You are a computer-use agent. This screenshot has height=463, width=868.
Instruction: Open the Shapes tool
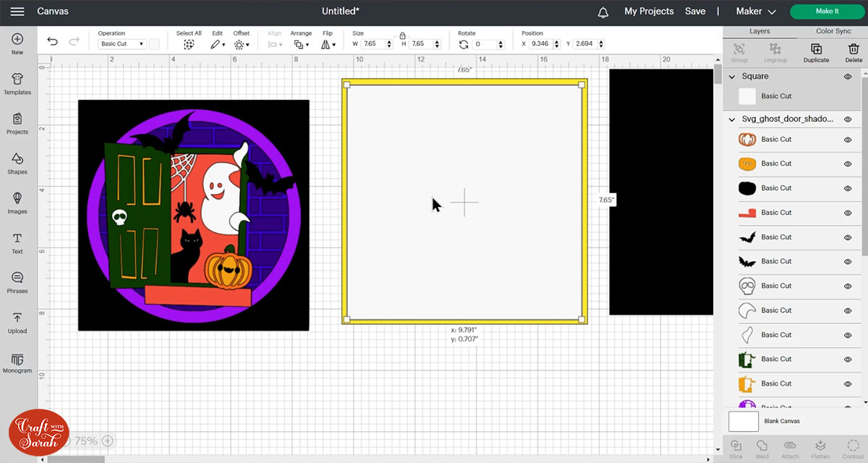pos(17,163)
